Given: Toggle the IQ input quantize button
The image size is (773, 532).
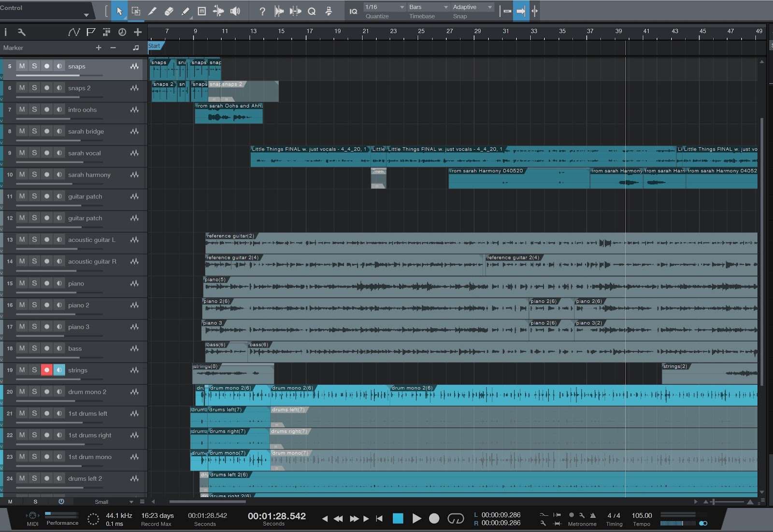Looking at the screenshot, I should coord(354,11).
